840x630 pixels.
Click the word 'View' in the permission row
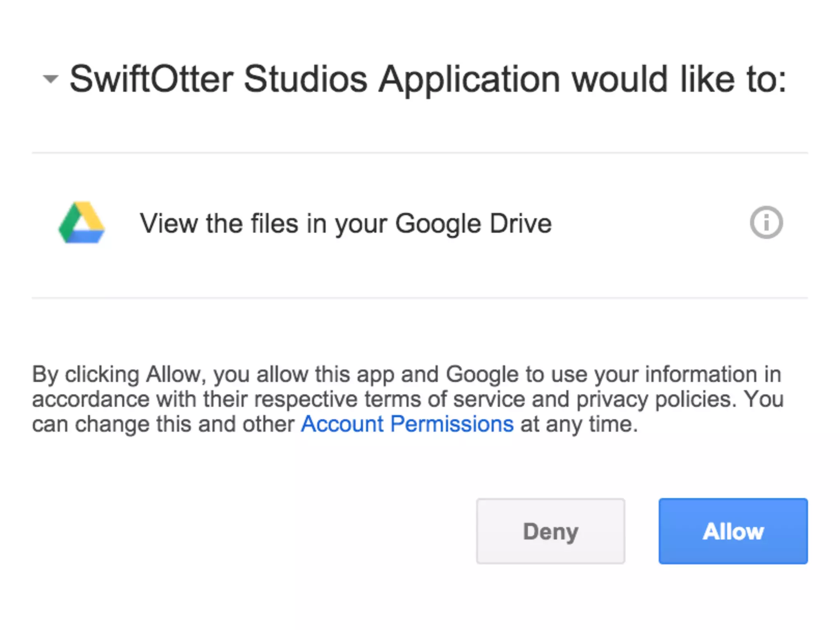[x=169, y=224]
